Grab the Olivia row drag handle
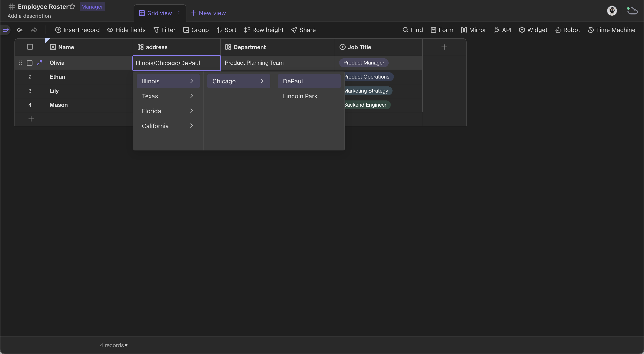644x354 pixels. (x=21, y=63)
